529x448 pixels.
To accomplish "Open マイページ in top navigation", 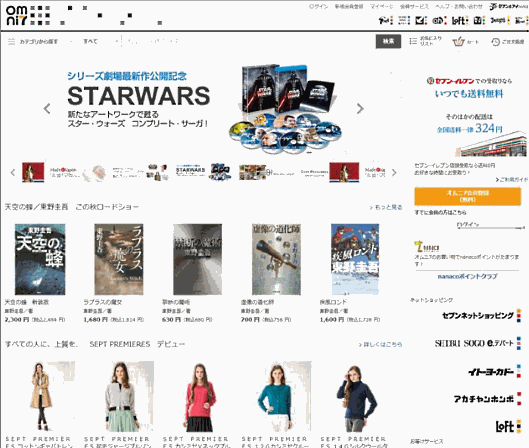I will pyautogui.click(x=381, y=6).
